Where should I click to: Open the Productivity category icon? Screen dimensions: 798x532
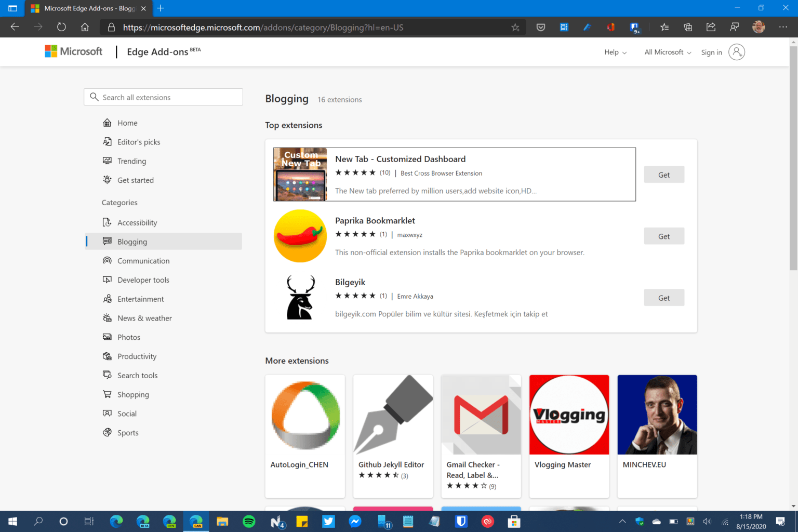107,356
